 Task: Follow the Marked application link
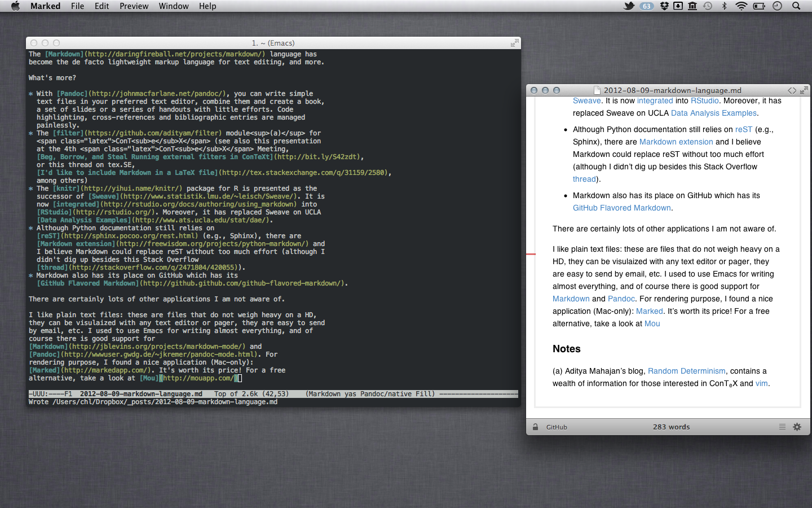tap(650, 311)
